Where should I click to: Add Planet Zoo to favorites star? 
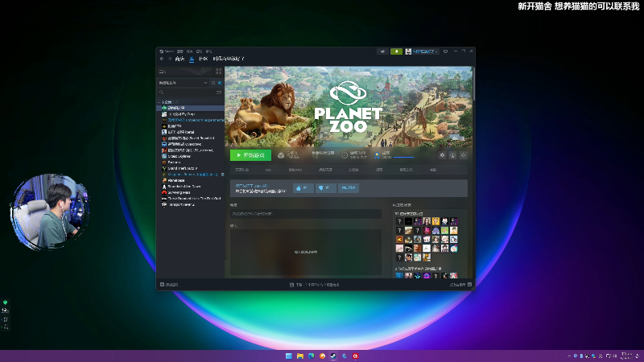click(464, 155)
